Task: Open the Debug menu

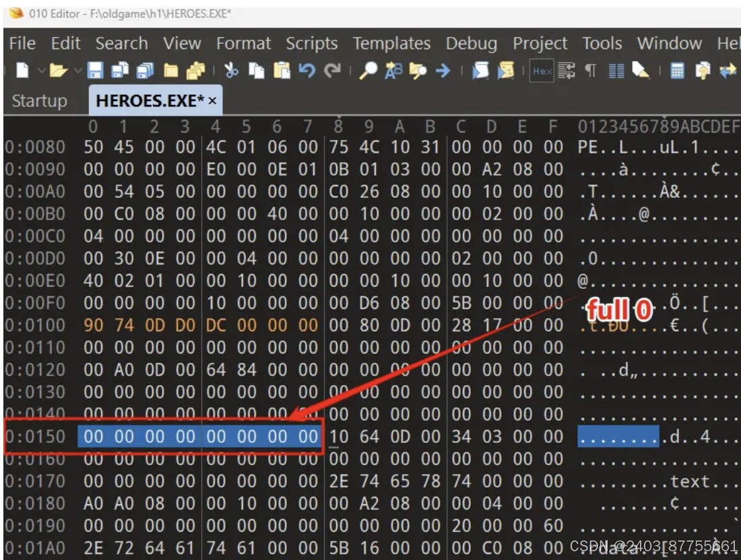Action: pos(471,44)
